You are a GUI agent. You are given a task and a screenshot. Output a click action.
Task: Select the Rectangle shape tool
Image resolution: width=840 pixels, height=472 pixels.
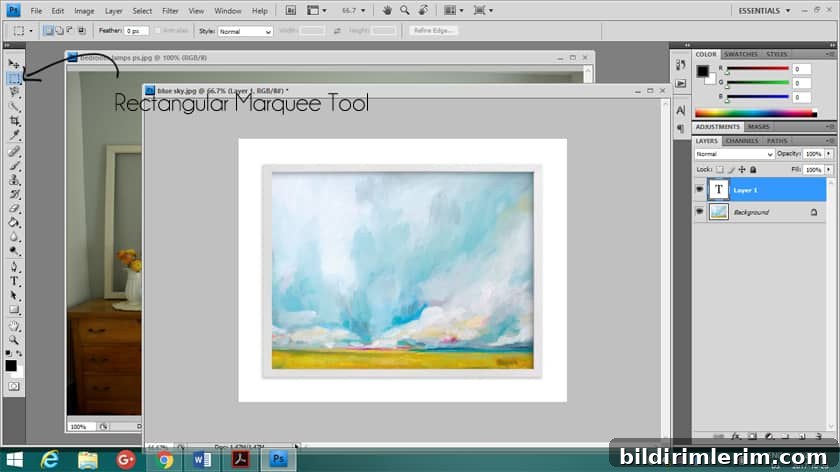tap(13, 309)
